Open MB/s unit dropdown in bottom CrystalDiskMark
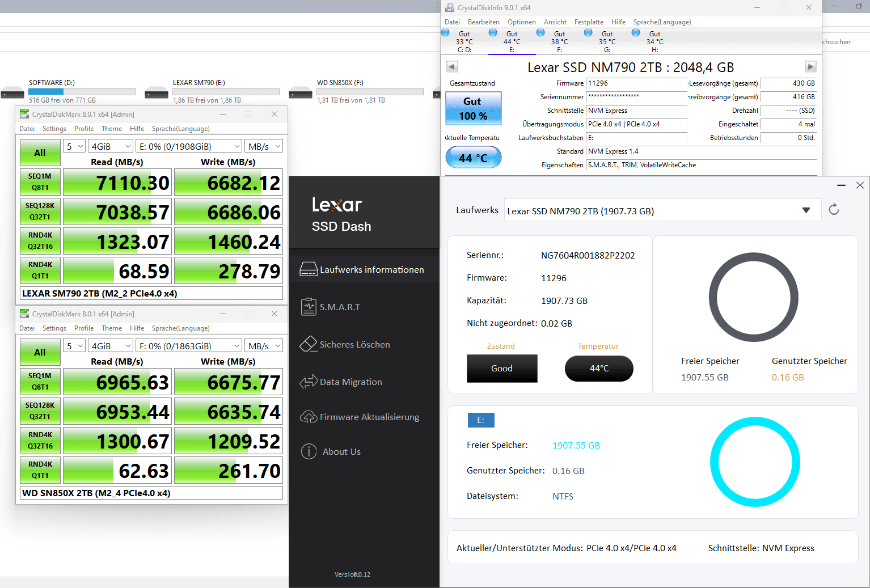This screenshot has height=588, width=870. (x=264, y=346)
